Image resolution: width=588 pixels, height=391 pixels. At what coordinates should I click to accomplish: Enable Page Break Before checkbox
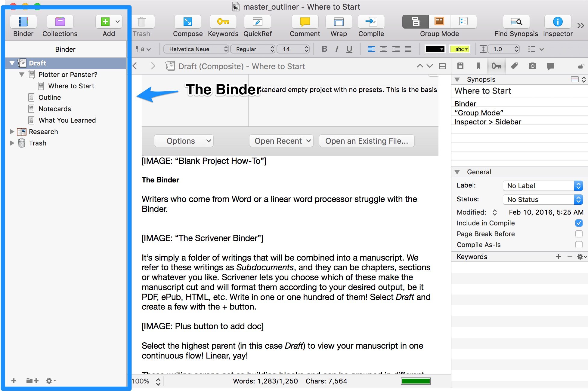(x=579, y=234)
